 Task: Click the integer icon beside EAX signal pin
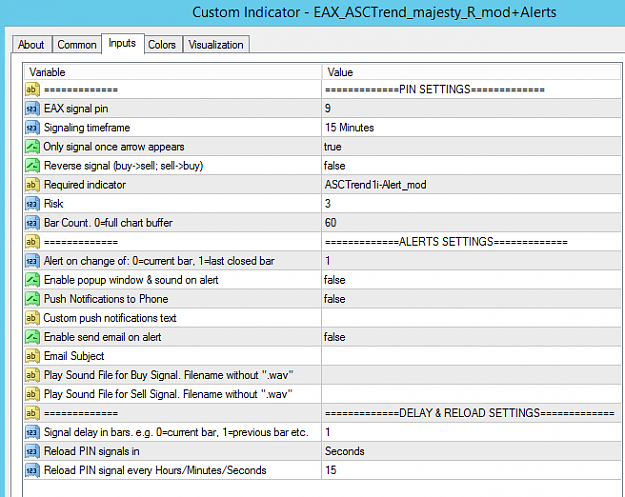[x=32, y=108]
